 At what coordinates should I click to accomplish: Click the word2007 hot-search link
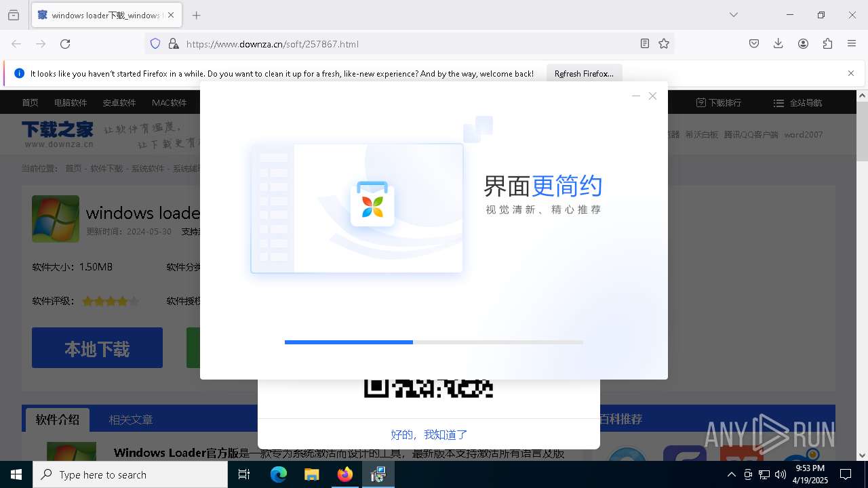(804, 135)
